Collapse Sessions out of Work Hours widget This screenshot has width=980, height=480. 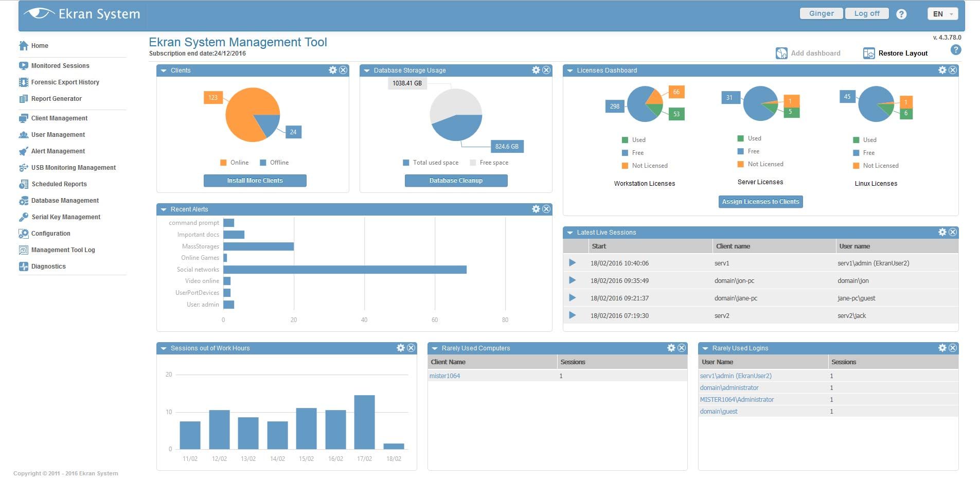coord(164,348)
